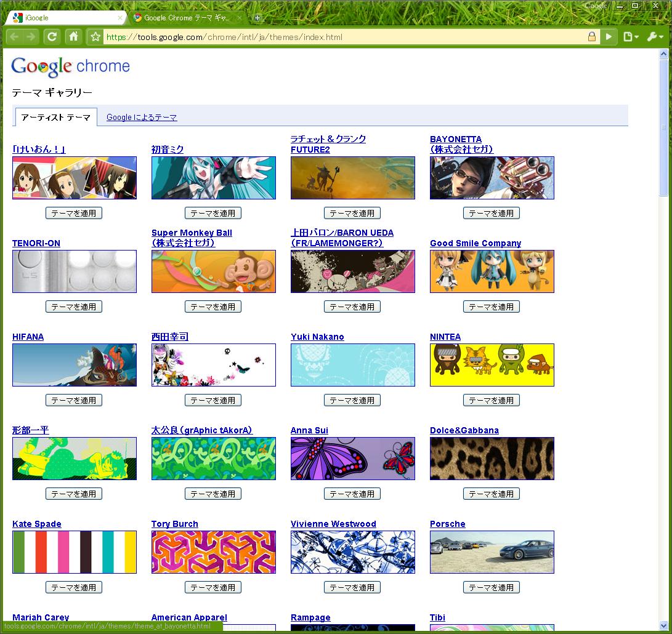Screen dimensions: 672x634
Task: Apply the TENORI-ON theme
Action: [x=74, y=307]
